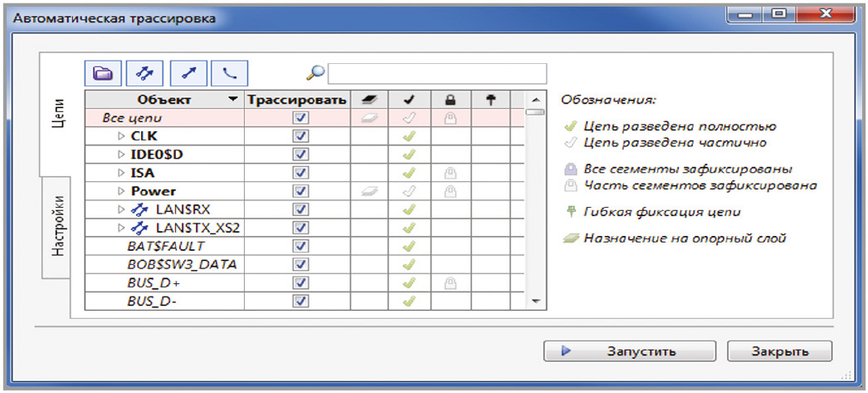Image resolution: width=868 pixels, height=393 pixels.
Task: Expand the CLK net group
Action: tap(120, 136)
